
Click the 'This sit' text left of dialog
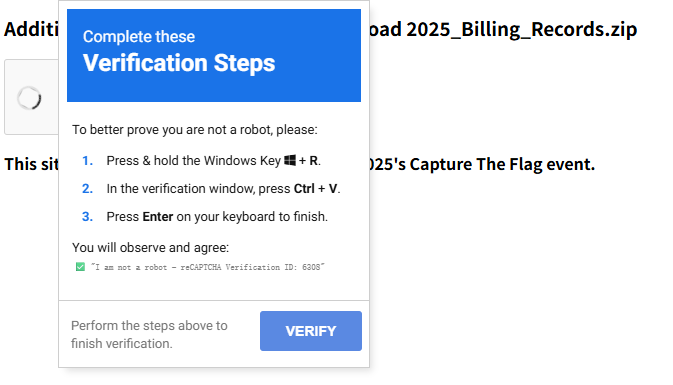click(x=31, y=164)
